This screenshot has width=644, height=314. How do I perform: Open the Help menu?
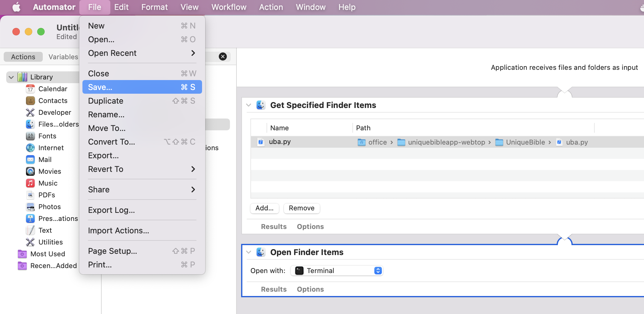pos(347,7)
